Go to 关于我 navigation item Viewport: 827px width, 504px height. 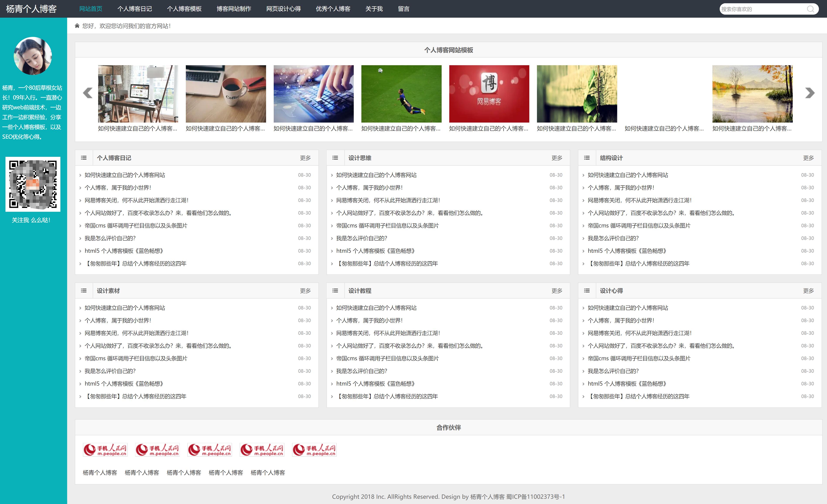coord(374,9)
